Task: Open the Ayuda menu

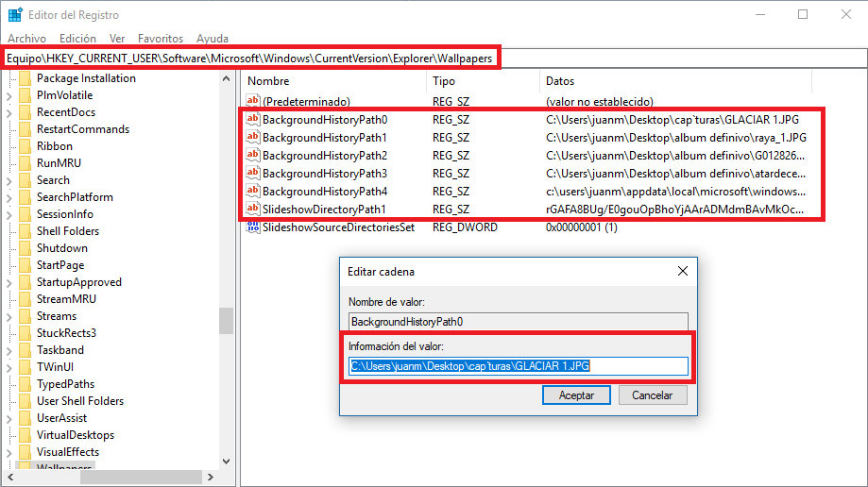Action: coord(212,38)
